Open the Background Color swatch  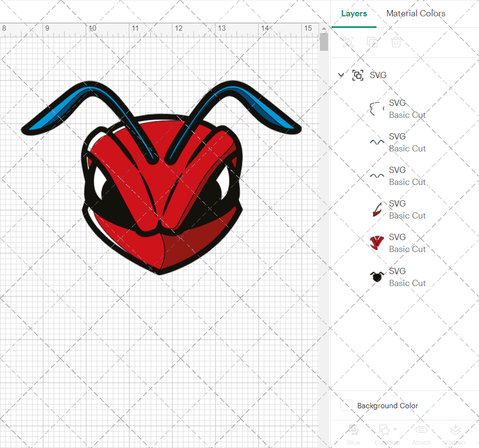point(346,405)
